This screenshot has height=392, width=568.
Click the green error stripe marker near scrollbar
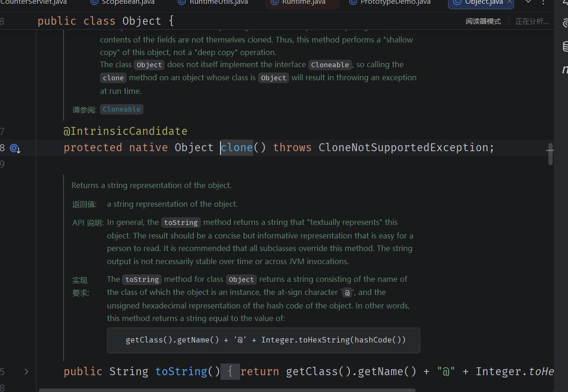(x=550, y=150)
